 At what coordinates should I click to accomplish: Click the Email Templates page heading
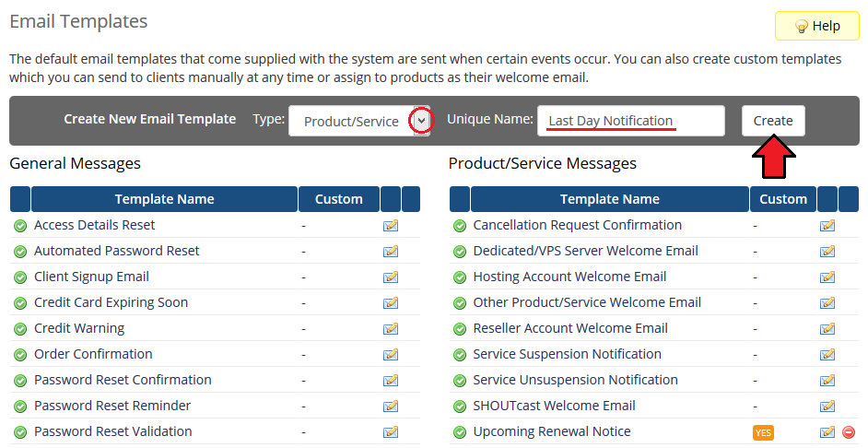pyautogui.click(x=78, y=21)
